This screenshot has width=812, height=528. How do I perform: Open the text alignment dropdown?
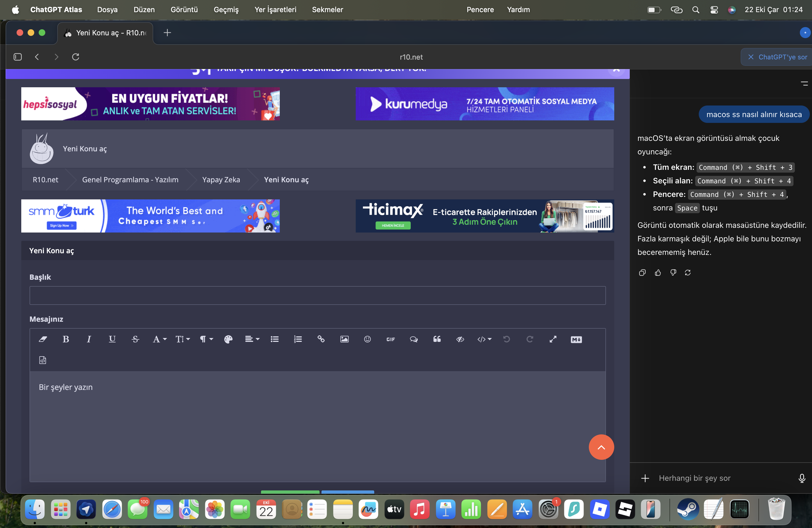[x=252, y=339]
